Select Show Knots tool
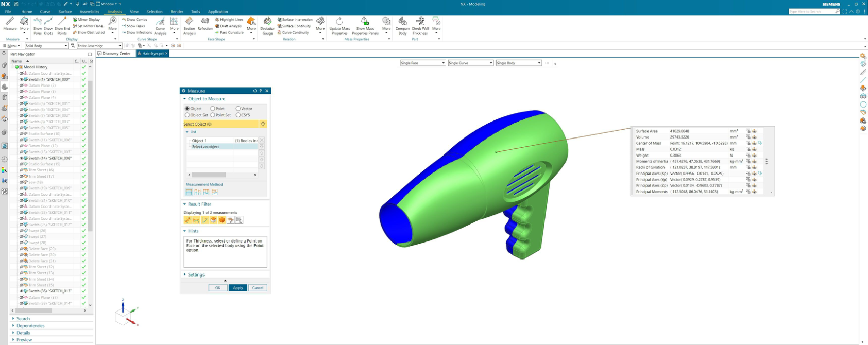Image resolution: width=868 pixels, height=345 pixels. tap(48, 26)
